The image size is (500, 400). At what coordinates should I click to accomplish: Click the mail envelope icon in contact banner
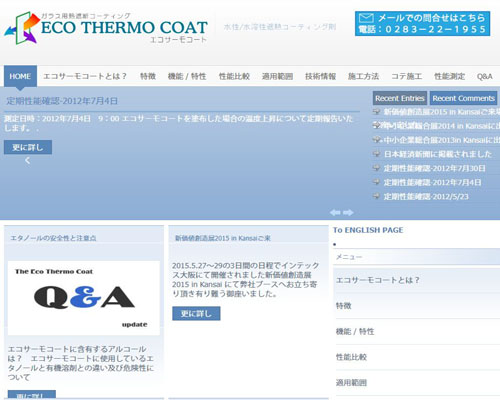366,18
